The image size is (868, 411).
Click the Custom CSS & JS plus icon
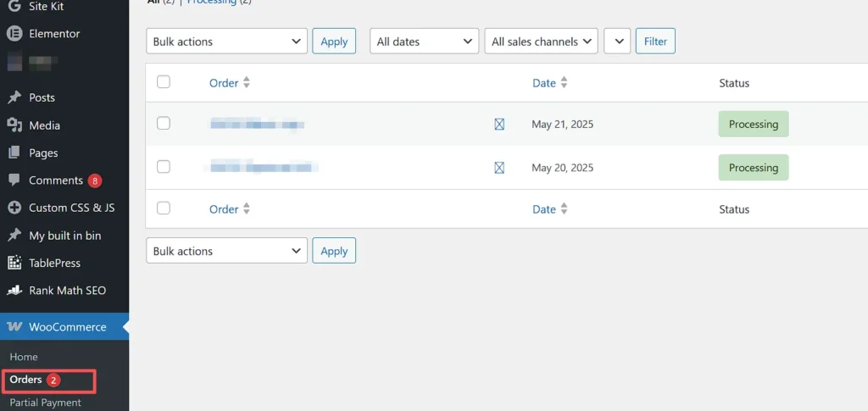click(14, 208)
